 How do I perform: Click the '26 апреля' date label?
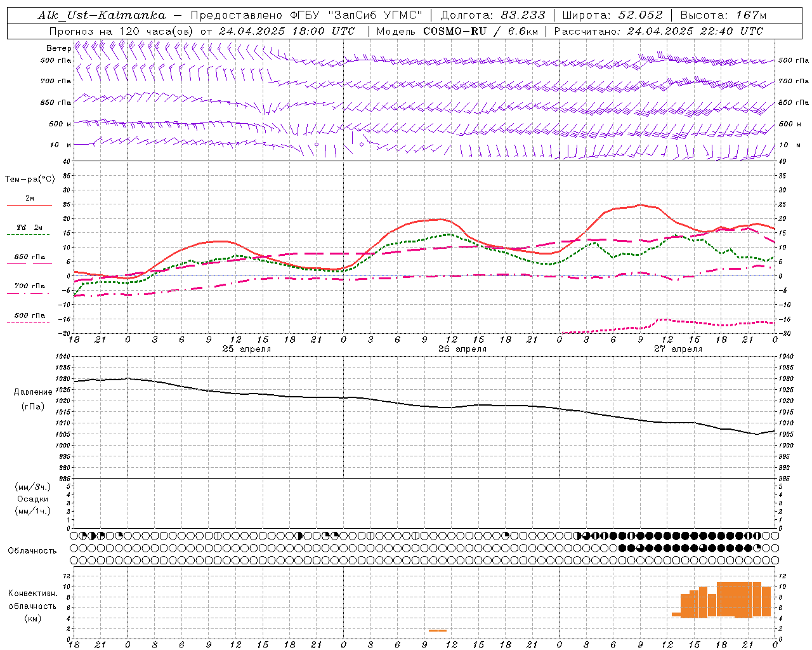[x=462, y=349]
